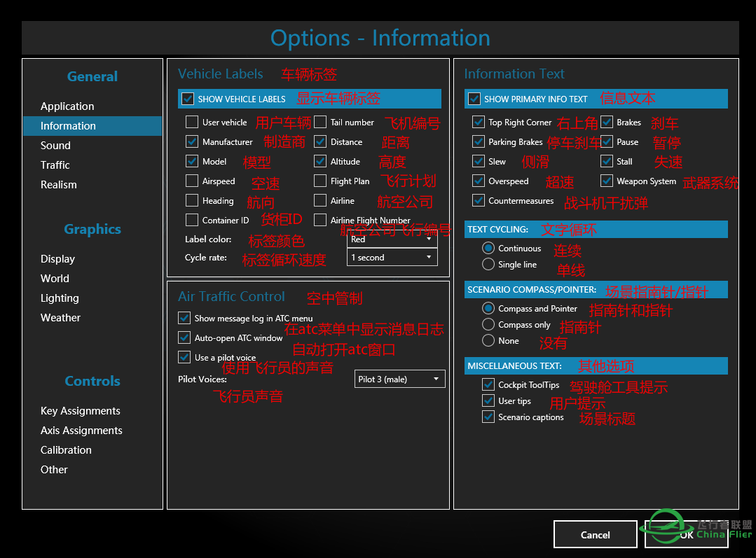Image resolution: width=756 pixels, height=558 pixels.
Task: Enable the User vehicle label checkbox
Action: click(x=193, y=122)
